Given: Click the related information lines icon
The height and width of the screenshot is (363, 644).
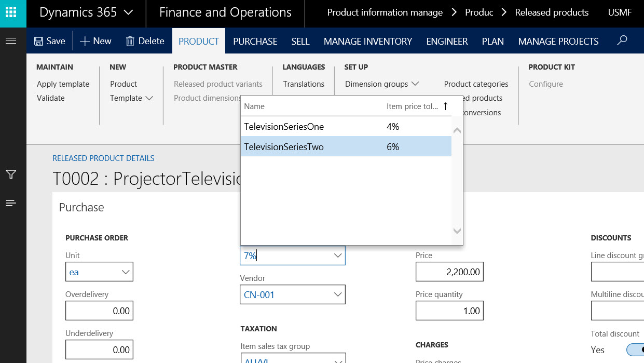Looking at the screenshot, I should [11, 203].
